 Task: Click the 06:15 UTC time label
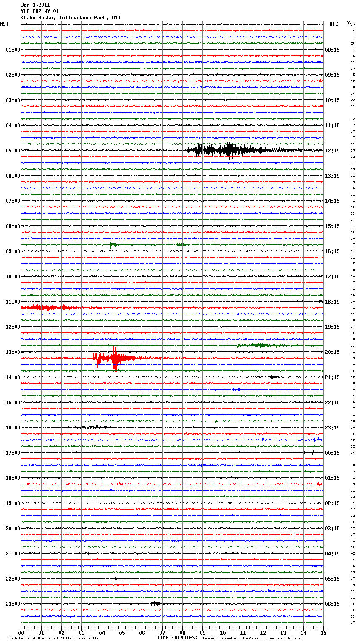click(332, 604)
